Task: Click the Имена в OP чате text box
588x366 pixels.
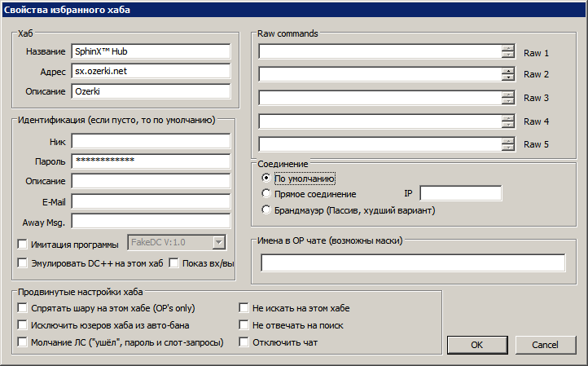Action: 413,262
